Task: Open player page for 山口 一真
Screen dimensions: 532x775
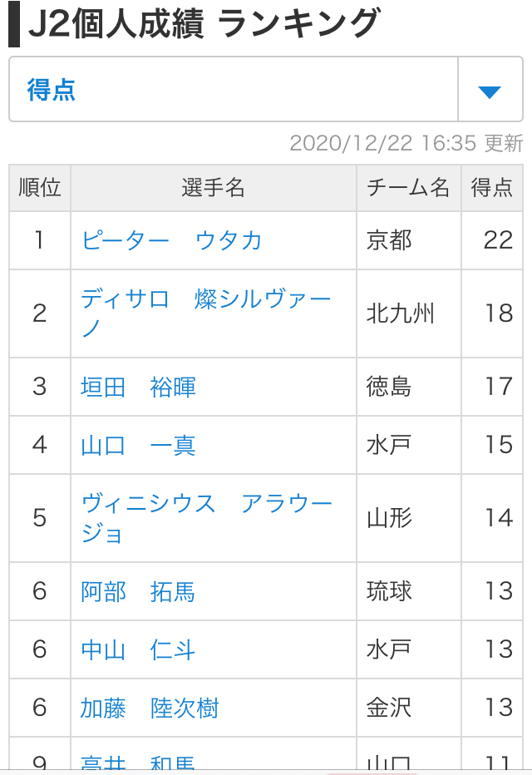Action: click(x=138, y=445)
